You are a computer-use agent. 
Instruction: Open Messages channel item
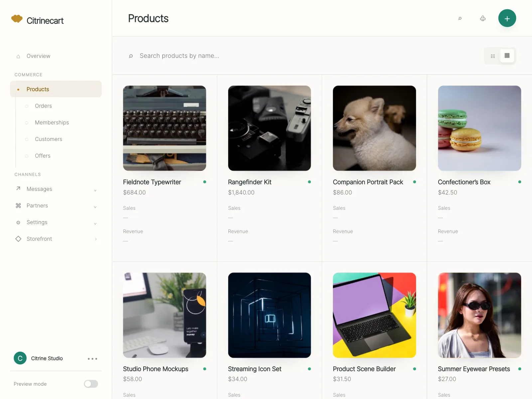[56, 189]
